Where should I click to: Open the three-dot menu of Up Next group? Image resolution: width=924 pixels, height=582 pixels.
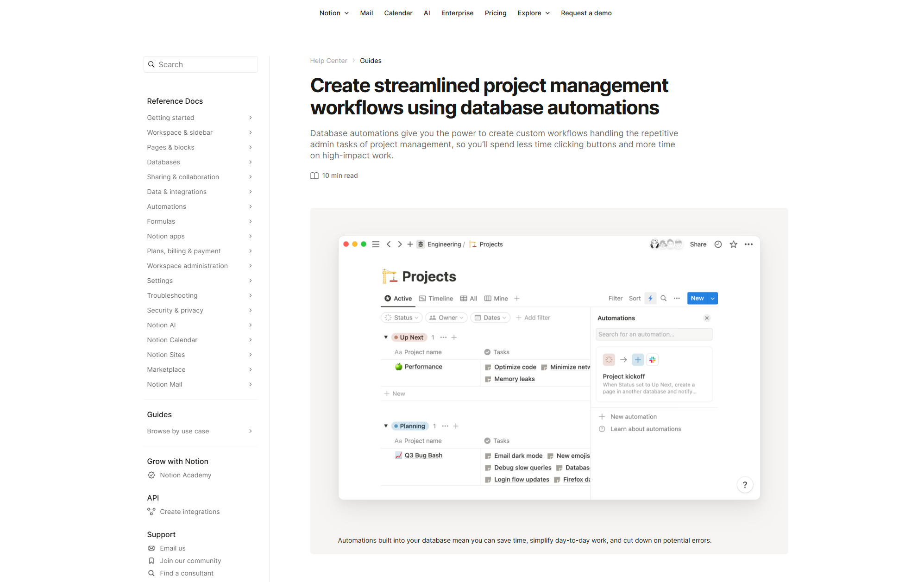[x=443, y=338]
